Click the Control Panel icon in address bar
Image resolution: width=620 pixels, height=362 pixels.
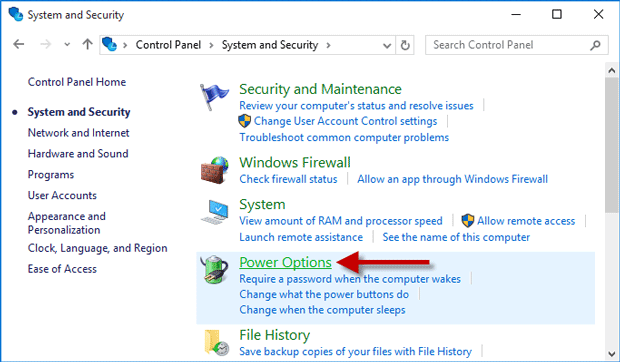(110, 44)
